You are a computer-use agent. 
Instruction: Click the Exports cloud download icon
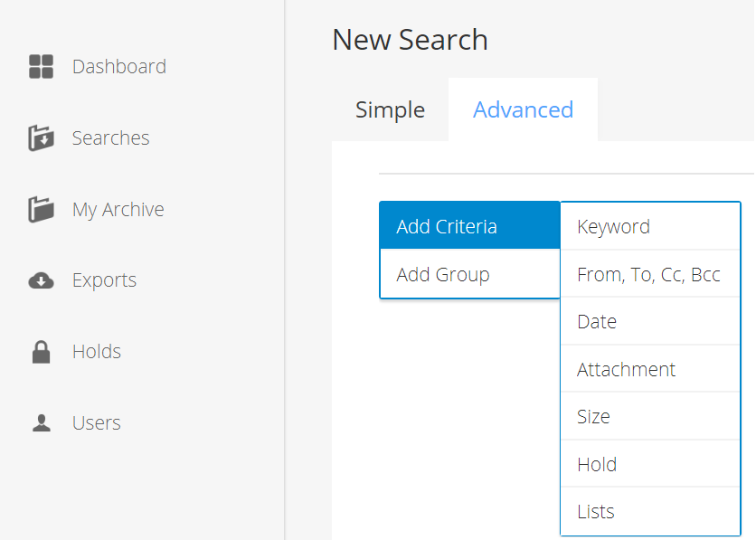(x=41, y=280)
